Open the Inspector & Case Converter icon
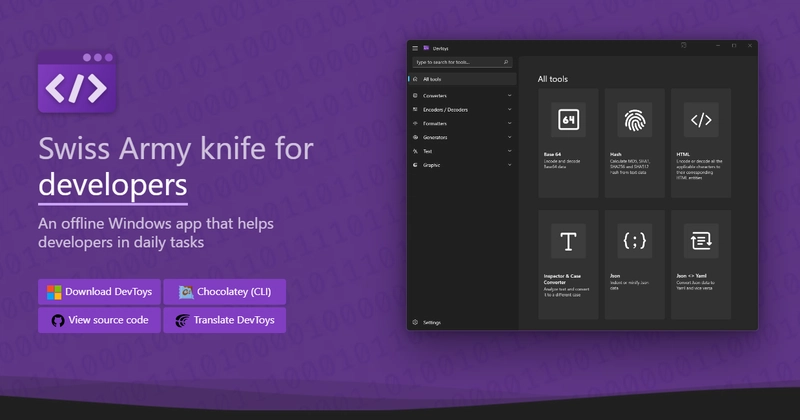Screen dimensions: 800x420 (x=568, y=241)
